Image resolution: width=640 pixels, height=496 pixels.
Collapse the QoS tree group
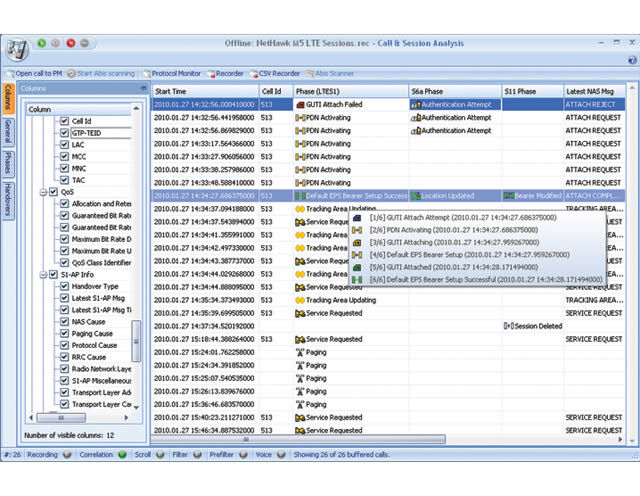tap(43, 192)
